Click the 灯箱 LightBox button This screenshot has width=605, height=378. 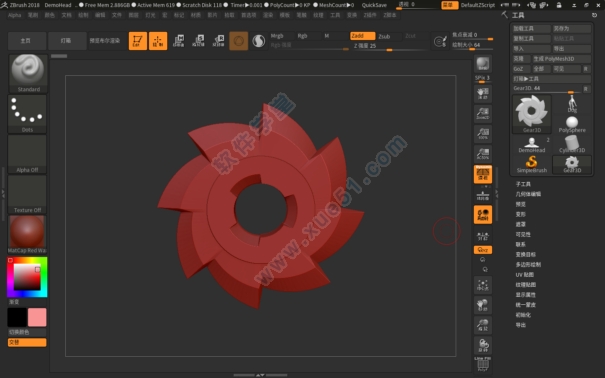coord(67,41)
